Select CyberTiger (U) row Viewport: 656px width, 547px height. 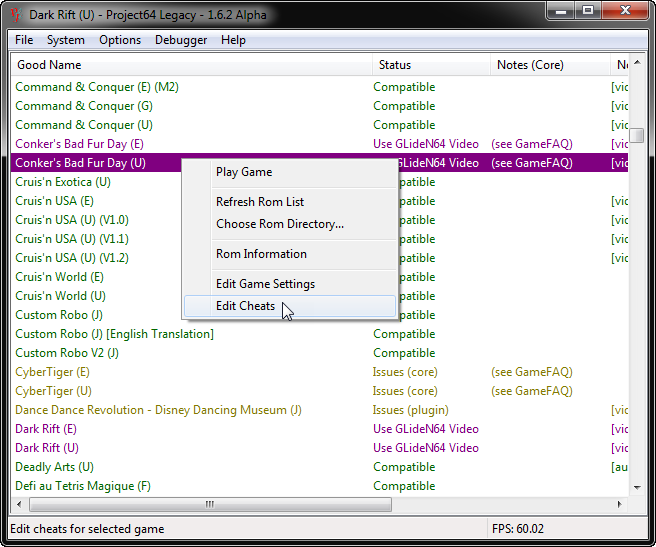click(x=320, y=391)
